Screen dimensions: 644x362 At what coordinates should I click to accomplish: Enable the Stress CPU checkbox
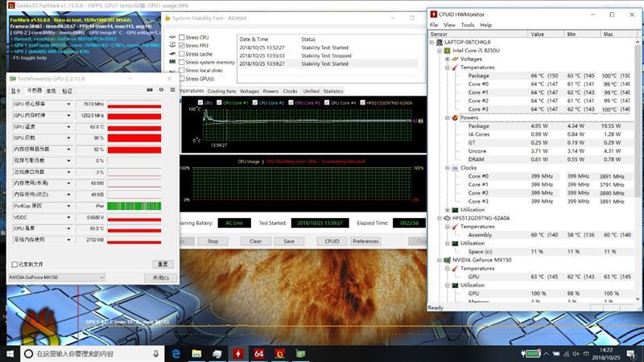pos(182,37)
